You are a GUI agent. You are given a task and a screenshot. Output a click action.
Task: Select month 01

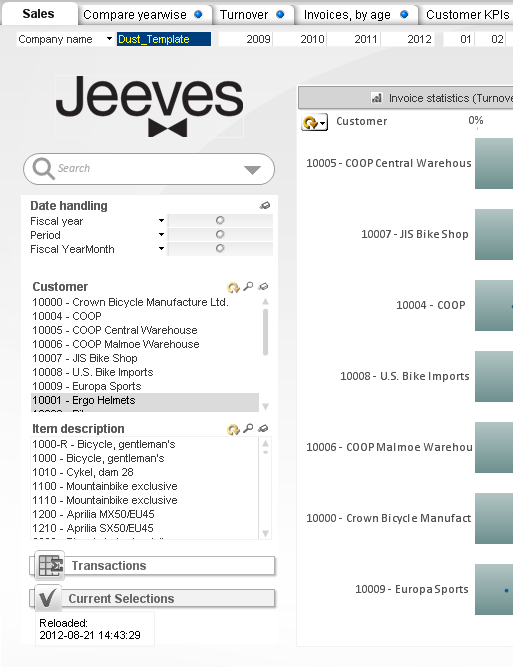(x=459, y=39)
